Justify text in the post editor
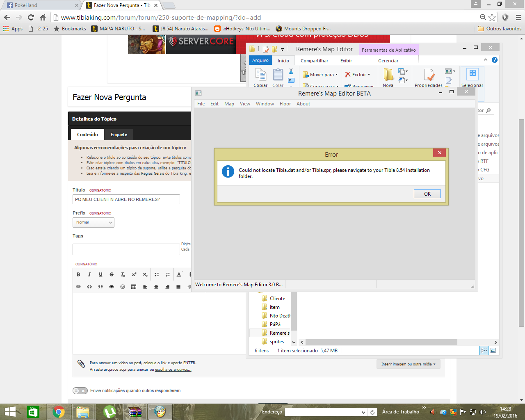The height and width of the screenshot is (420, 525). coord(178,287)
